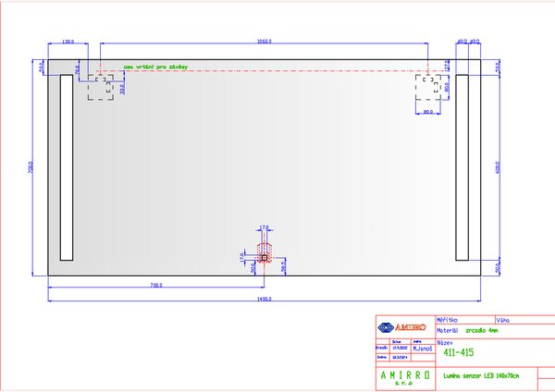555x392 pixels.
Task: Click the green 411-415 drawing name
Action: click(x=459, y=352)
